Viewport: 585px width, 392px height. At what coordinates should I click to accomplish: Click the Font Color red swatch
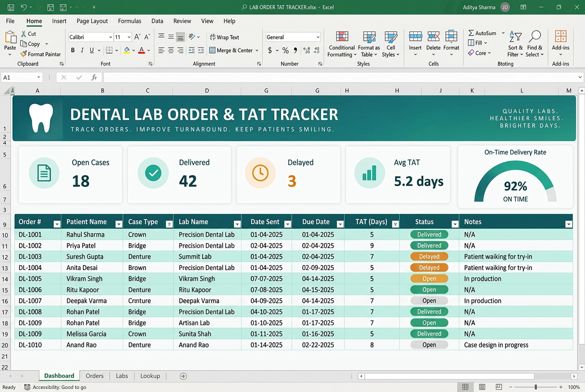142,50
